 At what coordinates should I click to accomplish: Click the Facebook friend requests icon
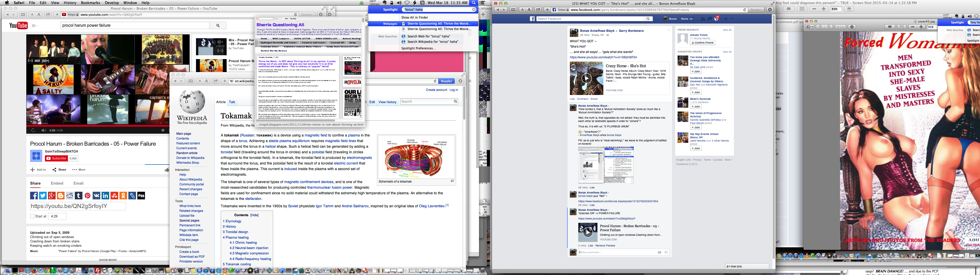click(703, 19)
